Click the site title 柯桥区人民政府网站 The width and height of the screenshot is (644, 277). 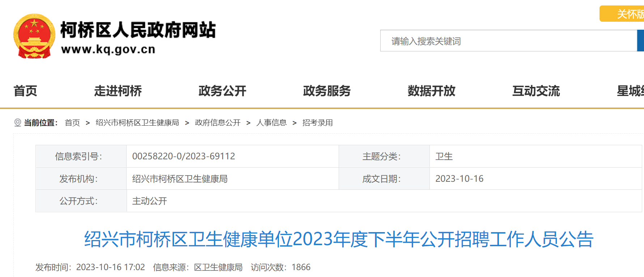(138, 30)
